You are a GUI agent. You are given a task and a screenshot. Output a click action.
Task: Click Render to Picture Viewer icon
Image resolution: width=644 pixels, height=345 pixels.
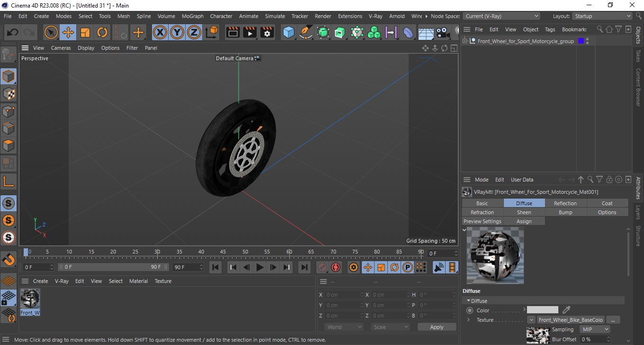point(250,33)
